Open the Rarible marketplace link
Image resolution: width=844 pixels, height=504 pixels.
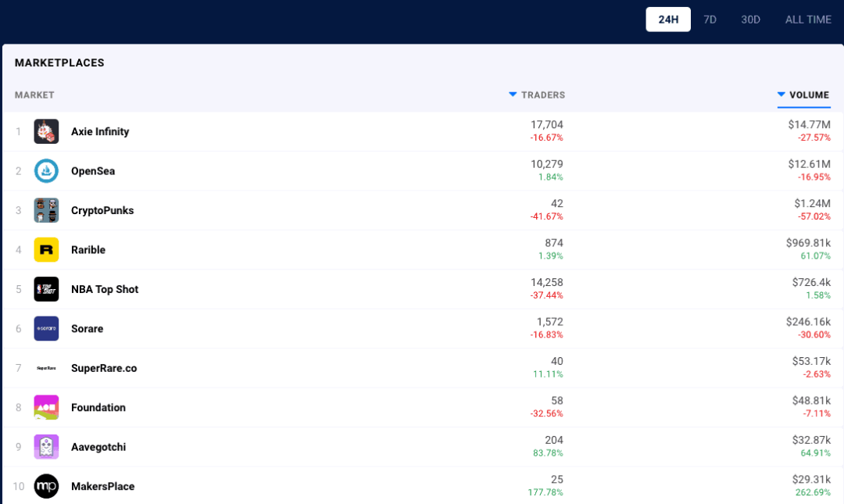coord(88,250)
